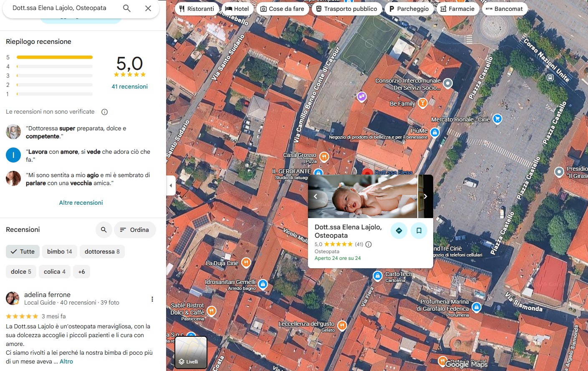Save Dott.ssa Elena Lajolo with bookmark icon
This screenshot has width=588, height=371.
(419, 231)
